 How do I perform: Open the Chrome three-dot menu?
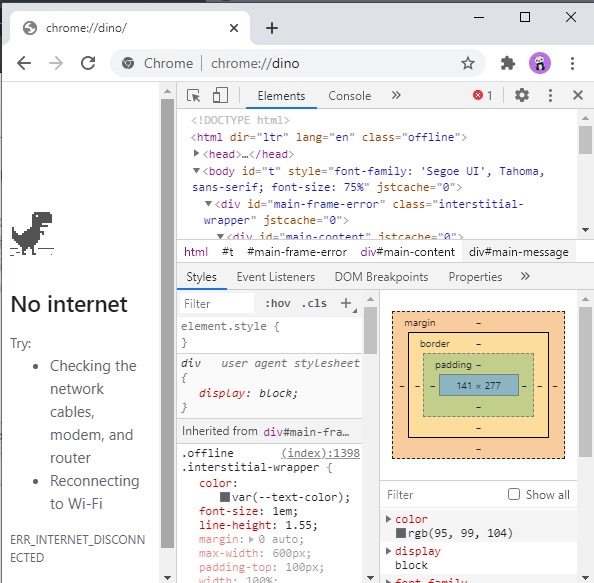tap(572, 63)
